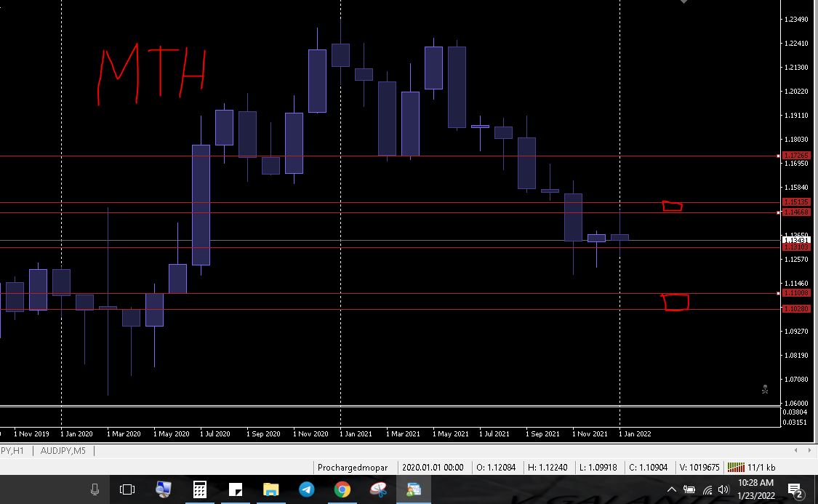Click the 1.20220 price scale label
This screenshot has width=818, height=504.
pyautogui.click(x=796, y=92)
